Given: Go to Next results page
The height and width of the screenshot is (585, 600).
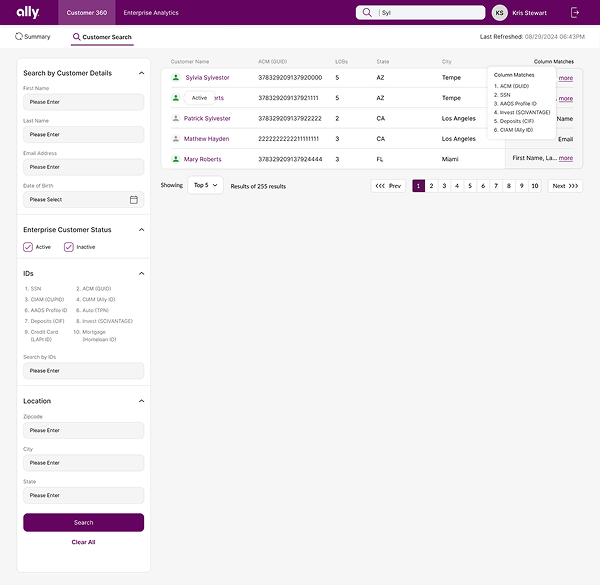Looking at the screenshot, I should click(565, 186).
